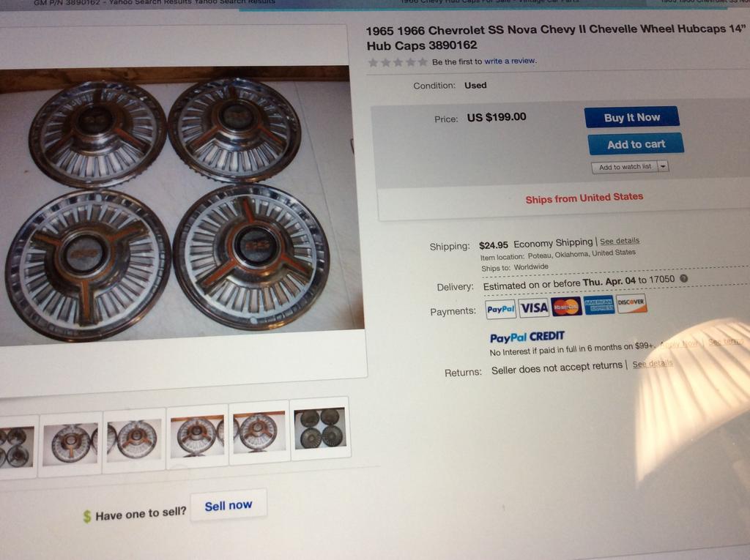750x560 pixels.
Task: Open the write a review link
Action: point(510,61)
